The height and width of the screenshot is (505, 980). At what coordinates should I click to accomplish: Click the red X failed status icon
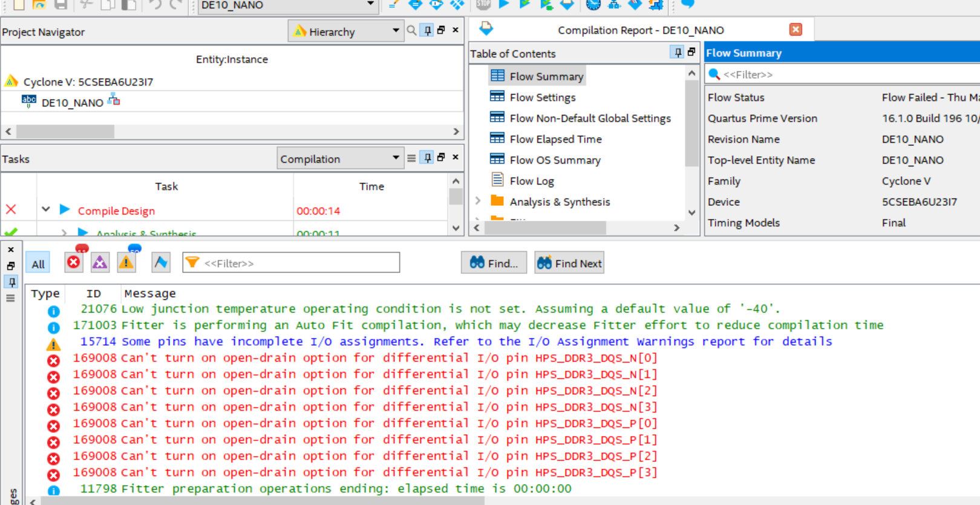(11, 210)
